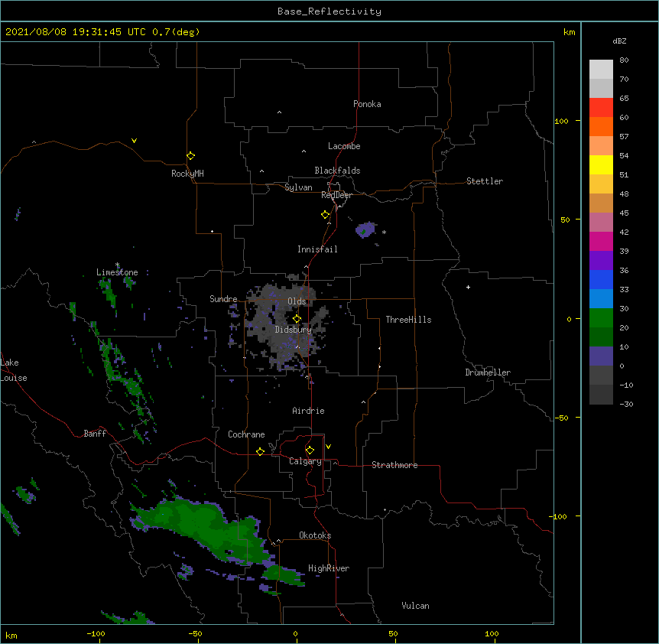Click the white plus marker north of Drumheller
Screen dimensions: 659x644
[x=468, y=287]
